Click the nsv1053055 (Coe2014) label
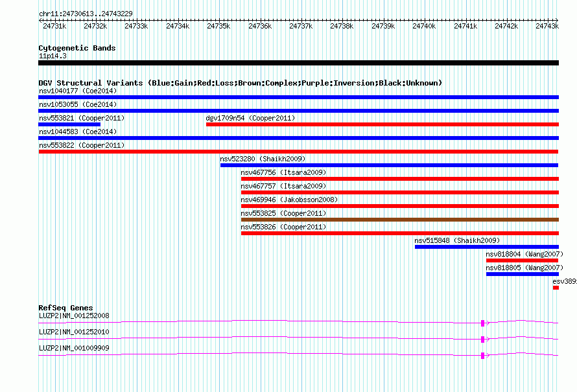The width and height of the screenshot is (577, 392). click(x=78, y=104)
